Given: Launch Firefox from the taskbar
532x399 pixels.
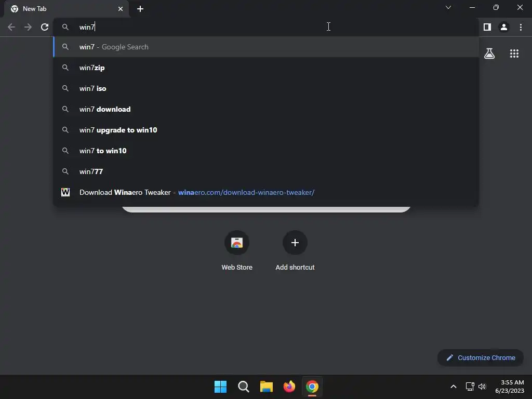Looking at the screenshot, I should coord(289,387).
